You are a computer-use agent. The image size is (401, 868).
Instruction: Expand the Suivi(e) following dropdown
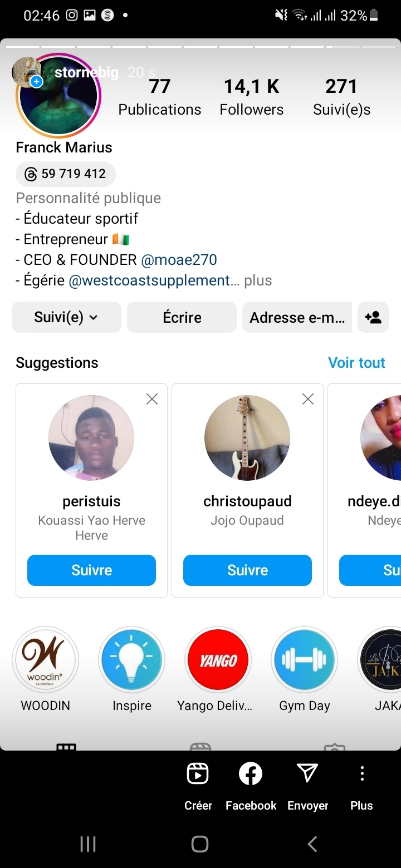pyautogui.click(x=66, y=317)
